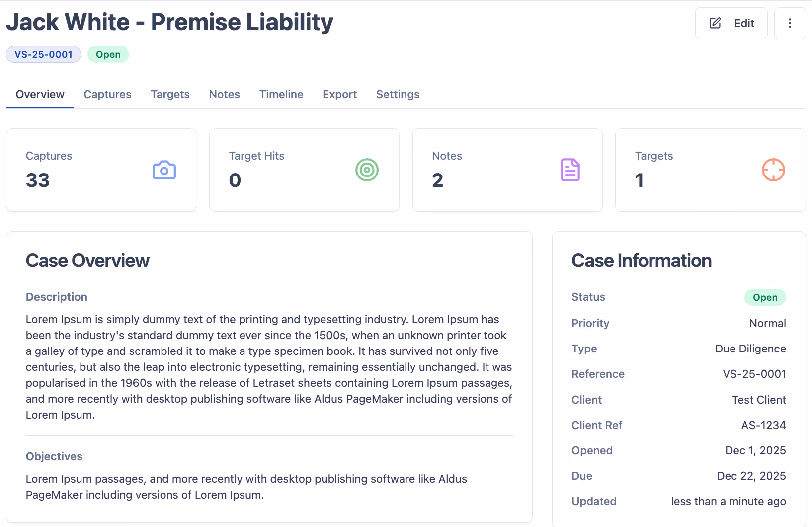Click the purple Notes document icon

(570, 170)
